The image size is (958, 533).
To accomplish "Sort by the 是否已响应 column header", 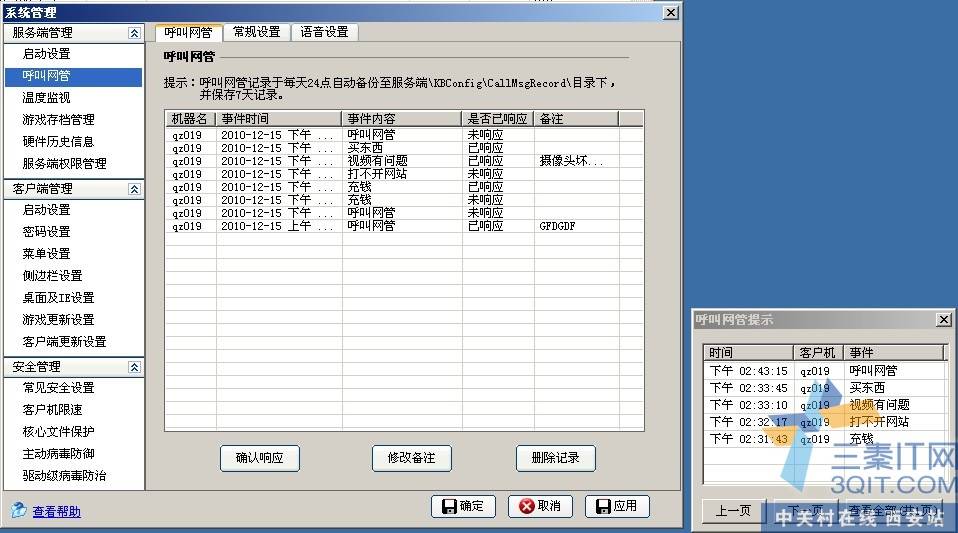I will click(497, 119).
